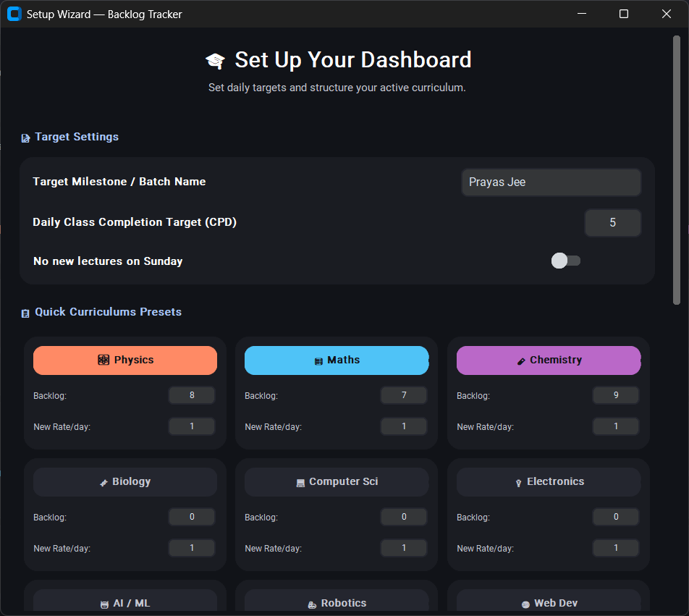
Task: Click the Daily Class Completion Target field
Action: coord(613,223)
